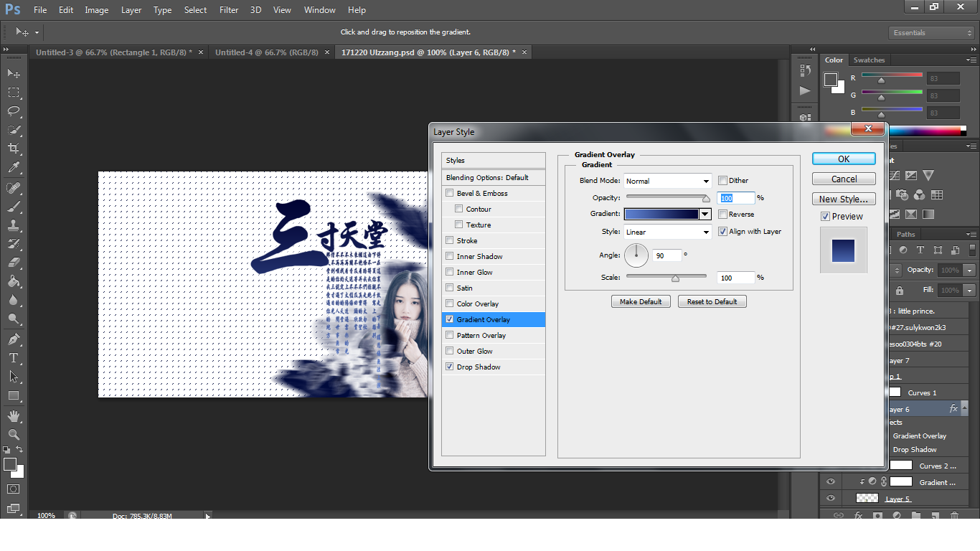Image resolution: width=980 pixels, height=551 pixels.
Task: Select the Crop tool
Action: [14, 149]
